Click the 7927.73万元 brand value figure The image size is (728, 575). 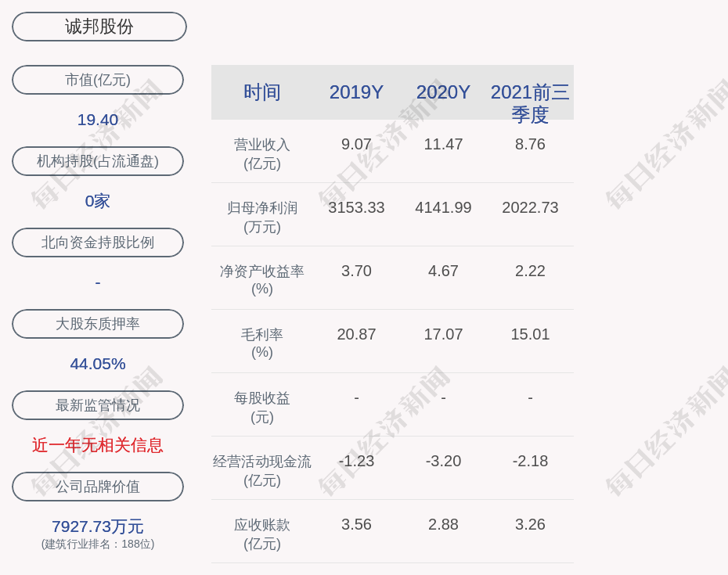coord(98,526)
